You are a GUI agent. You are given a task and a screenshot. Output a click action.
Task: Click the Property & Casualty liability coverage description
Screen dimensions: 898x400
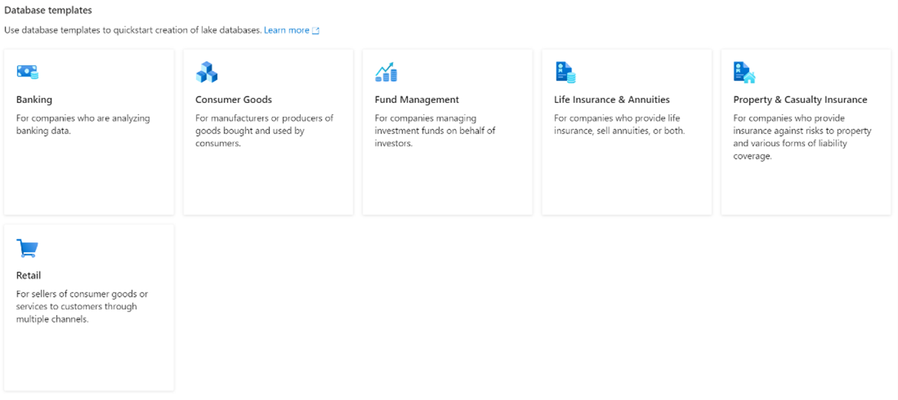(x=802, y=137)
